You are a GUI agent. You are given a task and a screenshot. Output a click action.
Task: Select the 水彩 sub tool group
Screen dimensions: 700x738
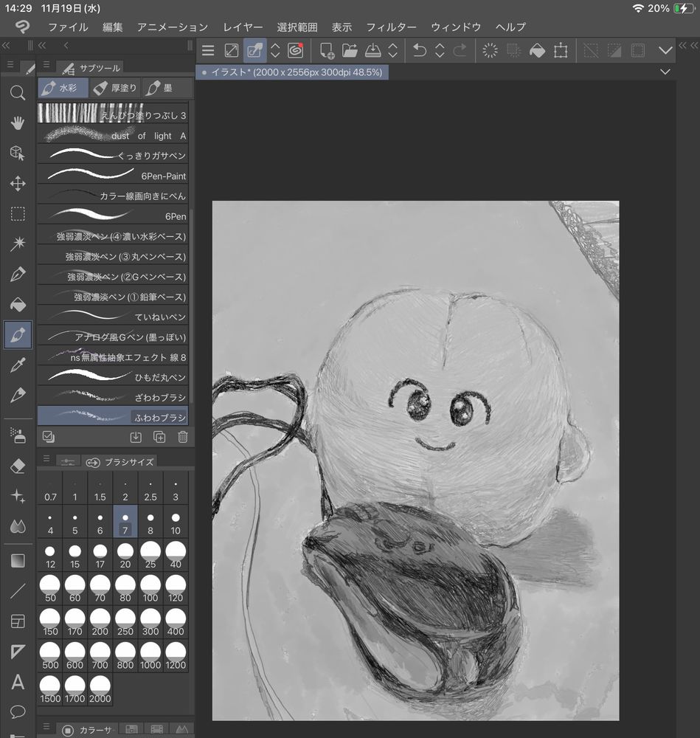pyautogui.click(x=63, y=88)
